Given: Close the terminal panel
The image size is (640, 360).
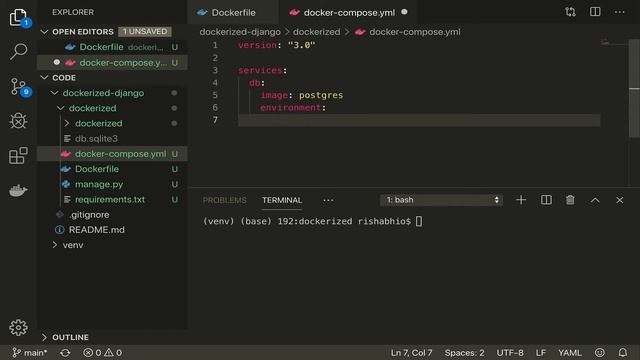Looking at the screenshot, I should coord(620,200).
